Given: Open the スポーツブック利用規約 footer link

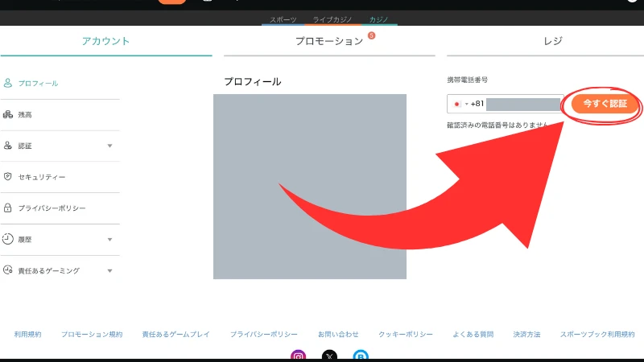Looking at the screenshot, I should coord(597,334).
